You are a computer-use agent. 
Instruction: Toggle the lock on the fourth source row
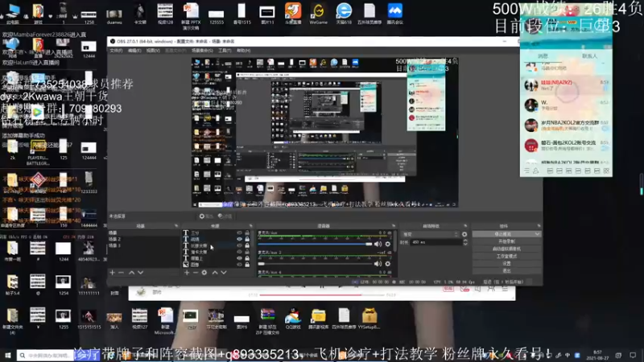click(247, 252)
